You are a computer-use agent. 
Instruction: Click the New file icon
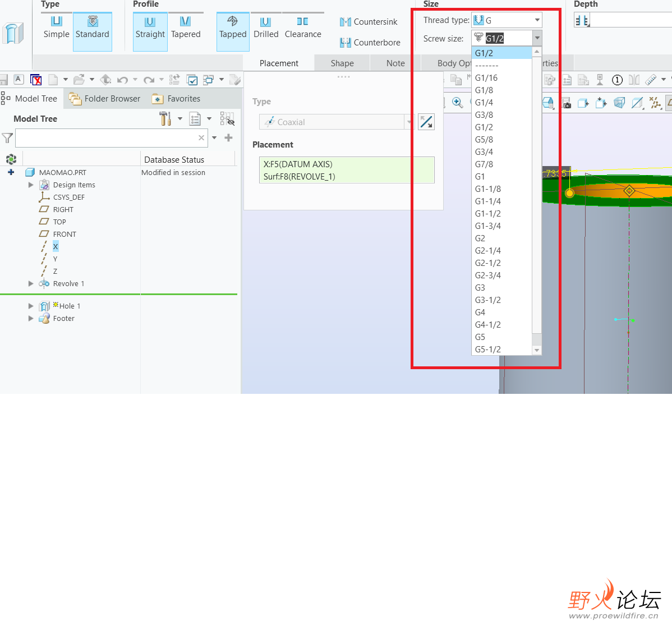click(x=53, y=80)
